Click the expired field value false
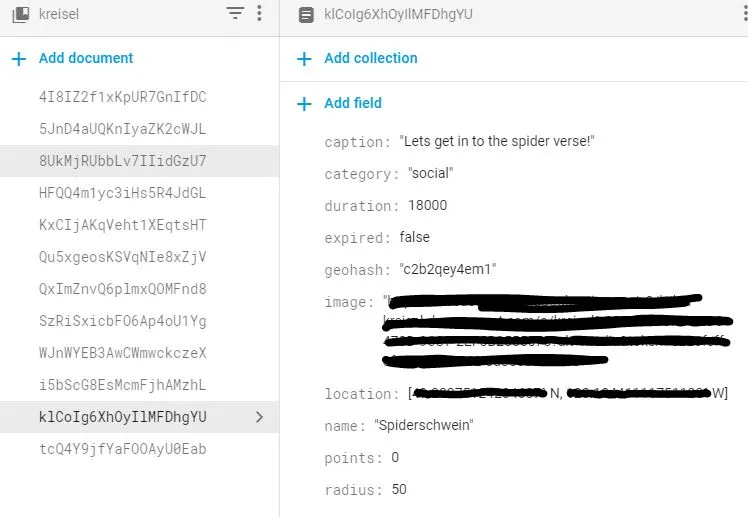This screenshot has width=748, height=517. point(414,238)
